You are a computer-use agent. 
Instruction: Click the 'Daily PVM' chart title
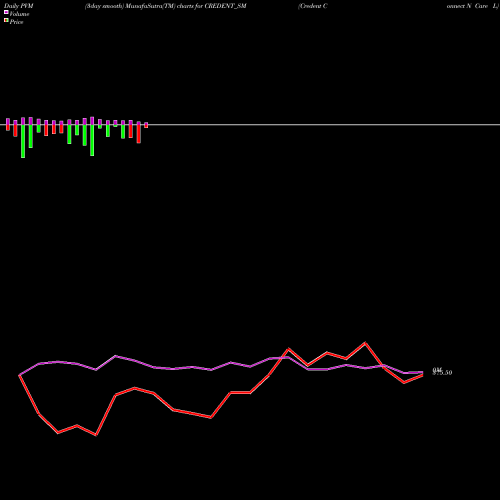(x=19, y=6)
